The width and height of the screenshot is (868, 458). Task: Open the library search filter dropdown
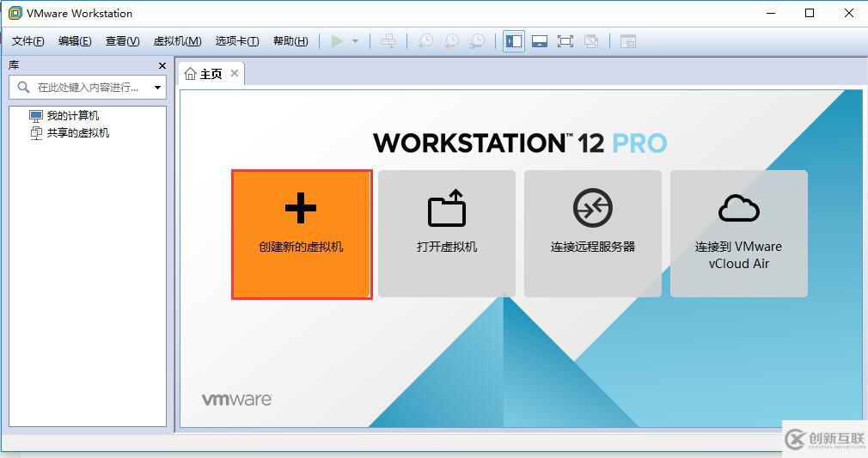coord(158,88)
